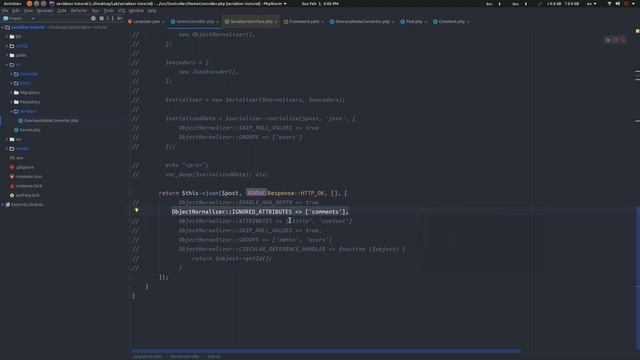Close the Post.php tab
This screenshot has width=640, height=360.
coord(426,22)
